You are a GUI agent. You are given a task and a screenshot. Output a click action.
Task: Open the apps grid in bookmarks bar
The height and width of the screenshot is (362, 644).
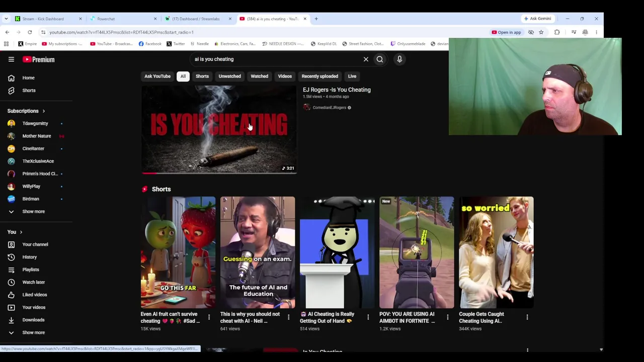[x=6, y=44]
